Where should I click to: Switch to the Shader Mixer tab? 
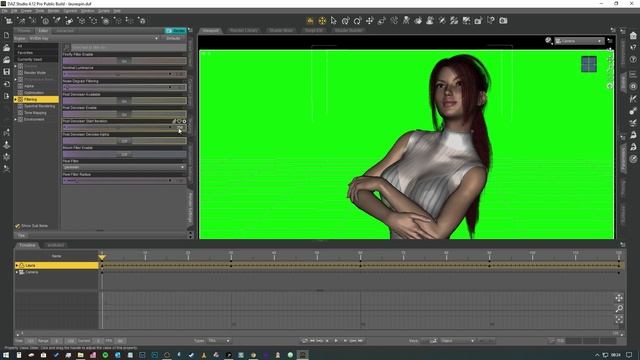(281, 31)
